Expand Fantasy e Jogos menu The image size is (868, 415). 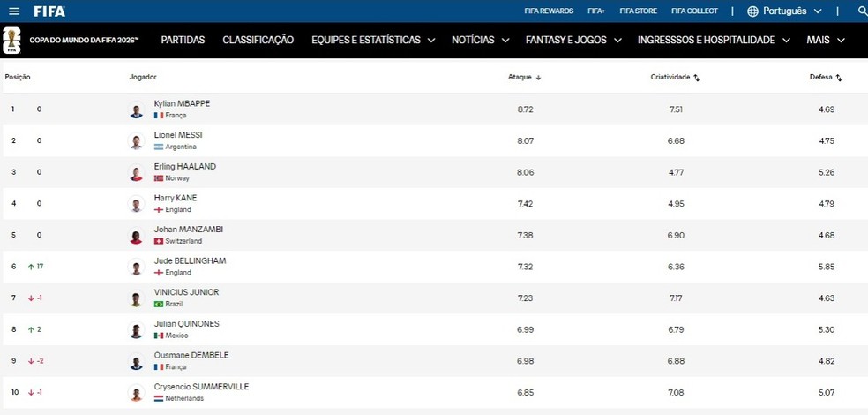point(573,40)
